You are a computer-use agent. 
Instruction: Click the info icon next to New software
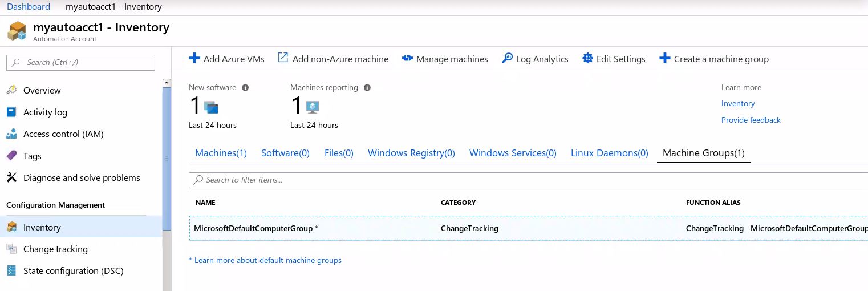point(245,88)
